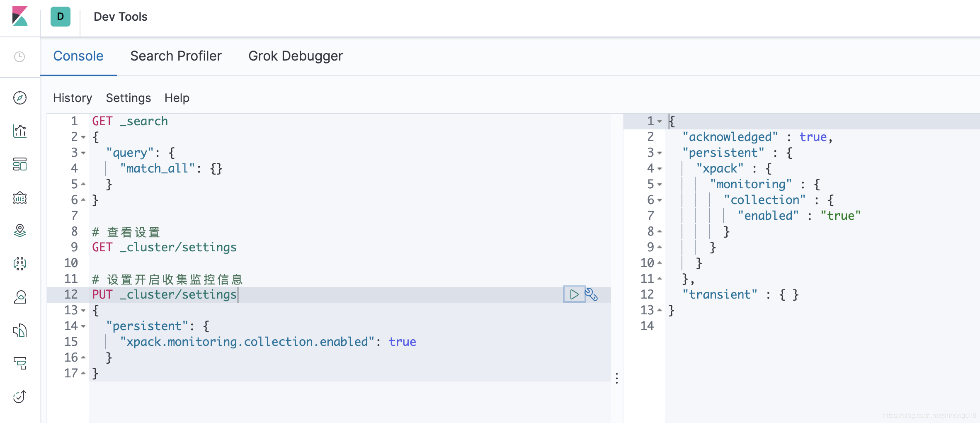Open wrench actions menu for request
This screenshot has width=980, height=423.
pyautogui.click(x=591, y=294)
